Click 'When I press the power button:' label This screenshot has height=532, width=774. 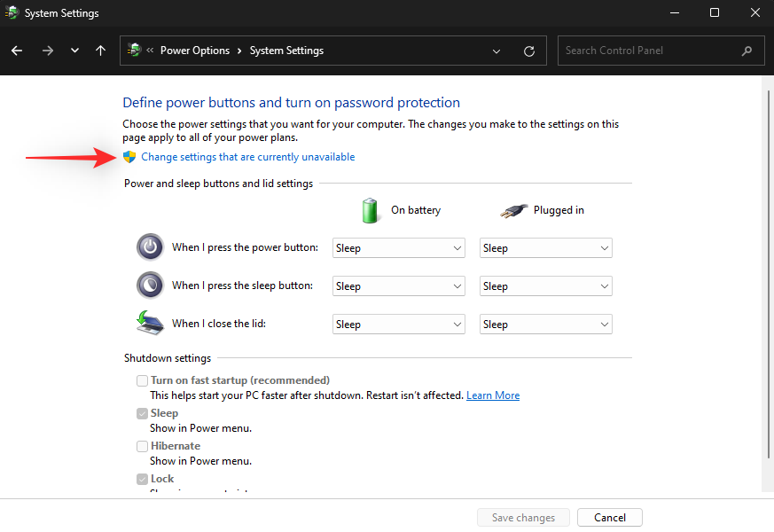(x=245, y=247)
